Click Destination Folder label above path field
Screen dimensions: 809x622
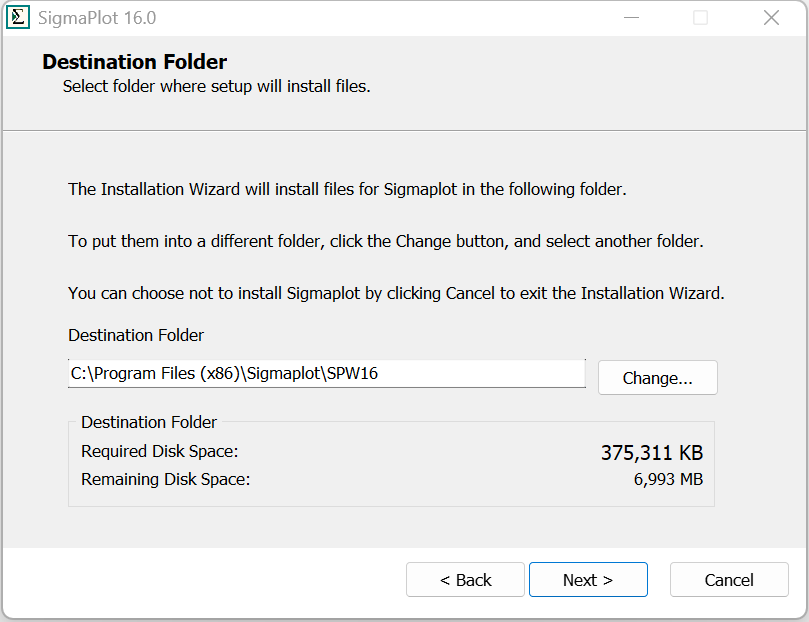point(136,335)
